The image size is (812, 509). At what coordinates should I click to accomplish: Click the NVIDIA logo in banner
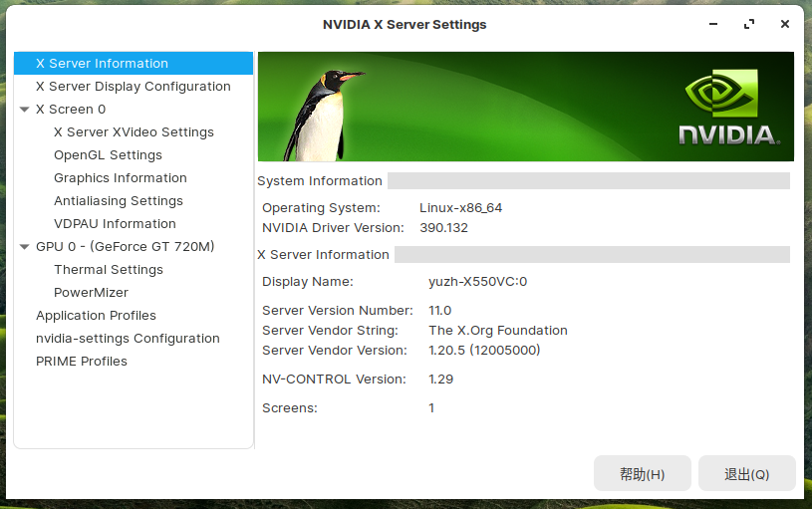[728, 107]
